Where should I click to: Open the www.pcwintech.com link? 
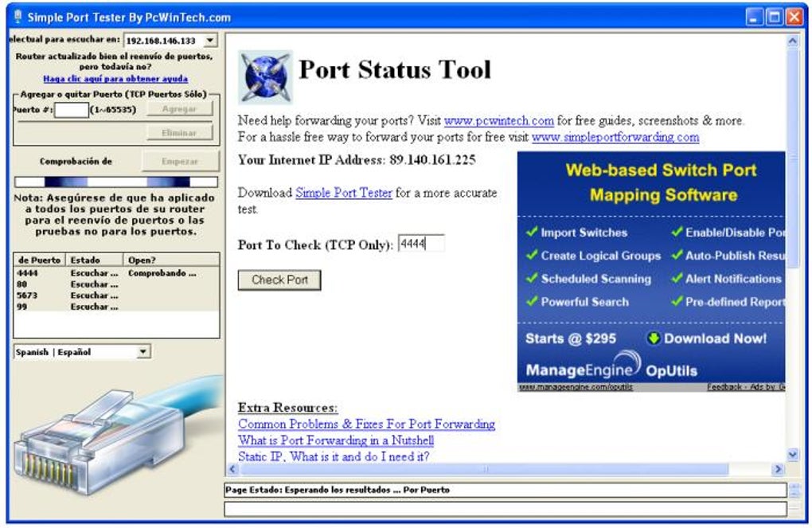tap(498, 121)
